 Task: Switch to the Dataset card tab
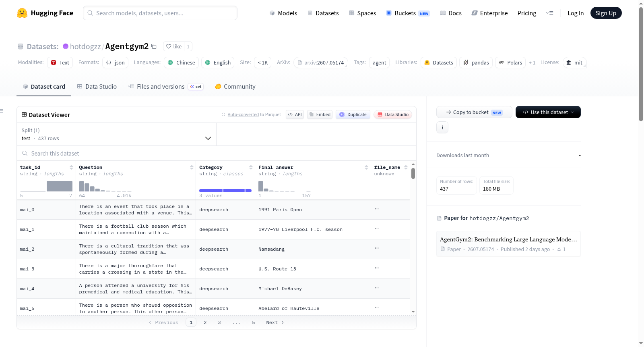[44, 87]
